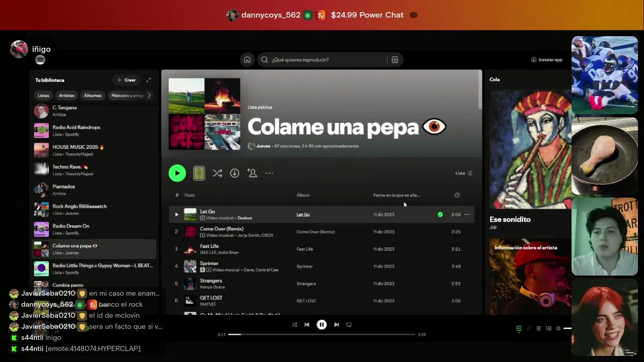Screen dimensions: 644x362
Task: Click the Instalar app download icon
Action: click(534, 60)
